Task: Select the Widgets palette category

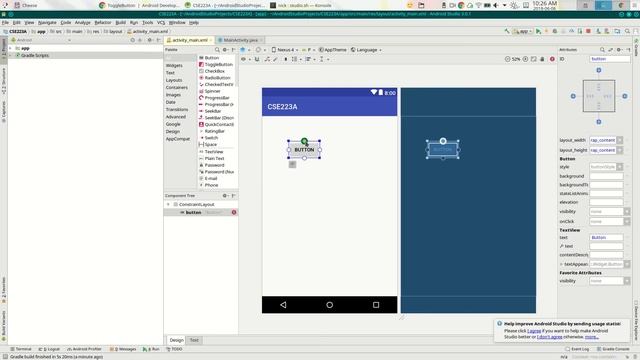Action: (x=174, y=65)
